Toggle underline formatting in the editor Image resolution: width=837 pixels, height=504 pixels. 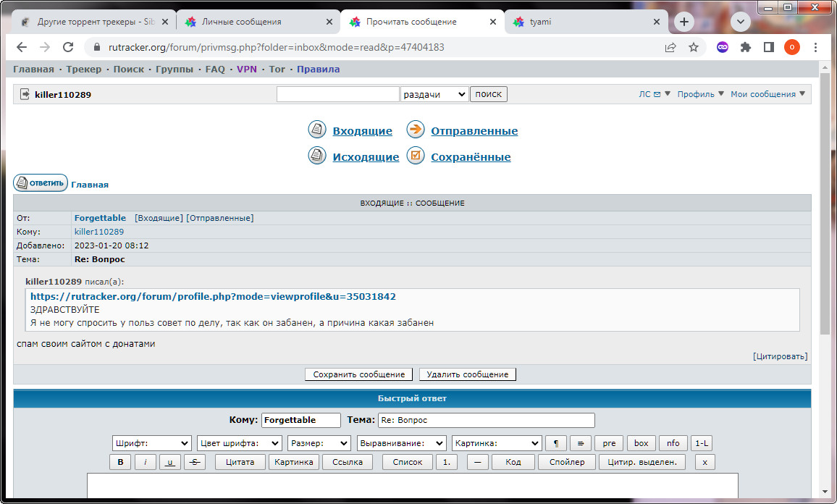point(170,462)
